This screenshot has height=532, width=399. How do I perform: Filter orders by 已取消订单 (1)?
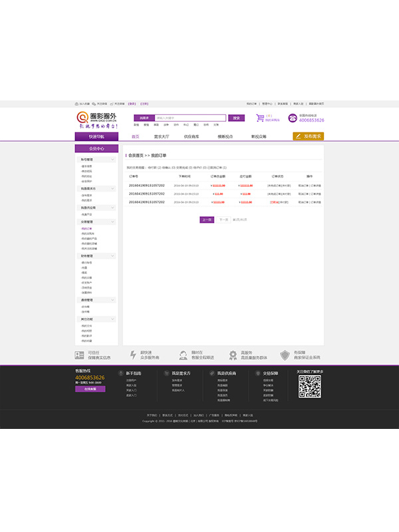(x=217, y=168)
